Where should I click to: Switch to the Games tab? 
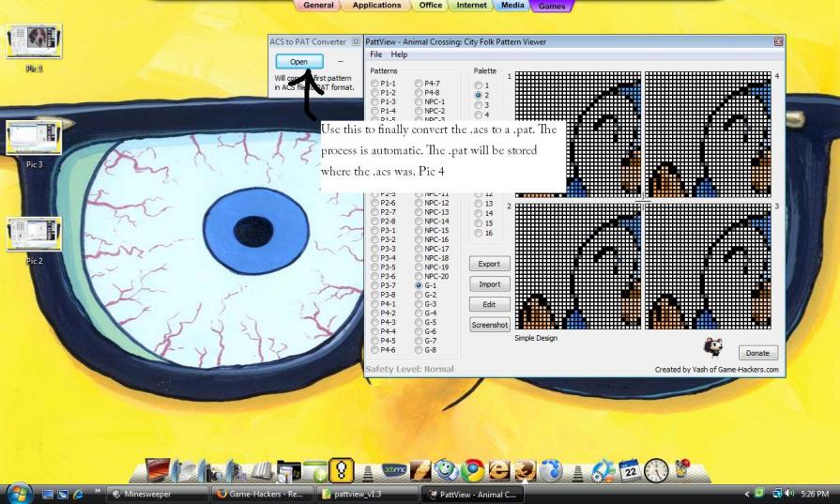coord(552,6)
